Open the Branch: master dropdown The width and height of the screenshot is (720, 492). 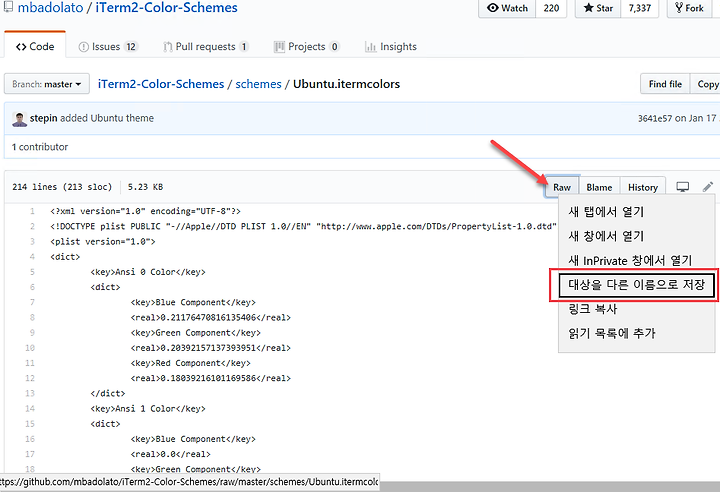(47, 84)
